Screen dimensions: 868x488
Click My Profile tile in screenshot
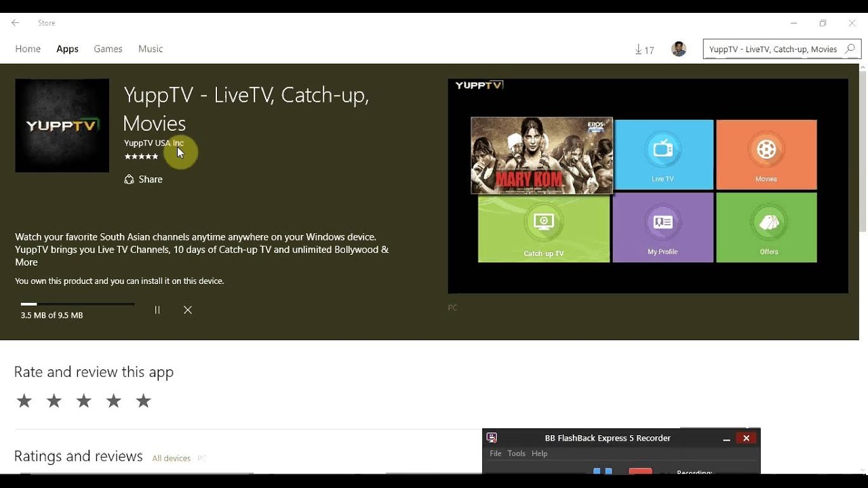click(663, 228)
